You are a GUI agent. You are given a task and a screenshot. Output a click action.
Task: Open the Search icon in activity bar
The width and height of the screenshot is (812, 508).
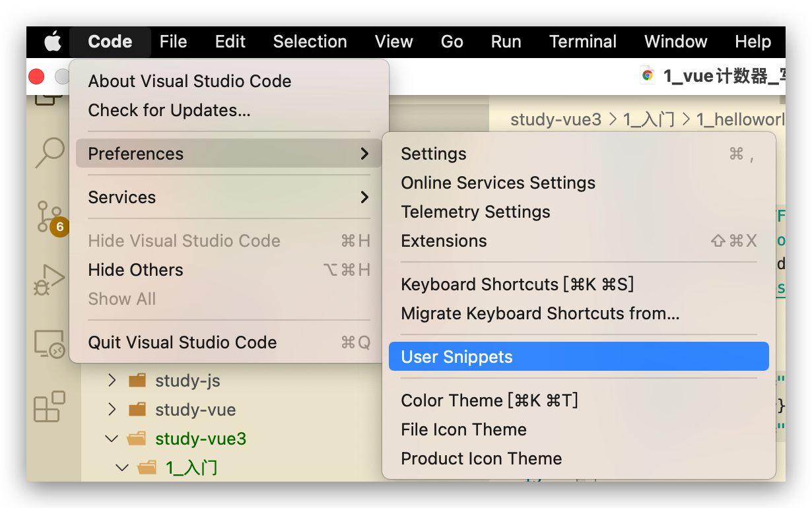pos(50,152)
